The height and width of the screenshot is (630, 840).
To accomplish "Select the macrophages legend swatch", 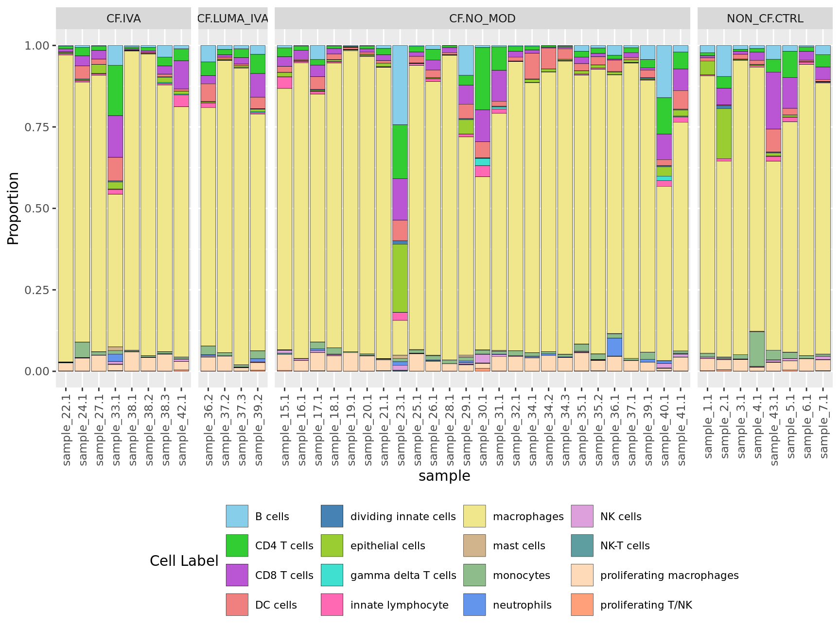I will tap(474, 516).
